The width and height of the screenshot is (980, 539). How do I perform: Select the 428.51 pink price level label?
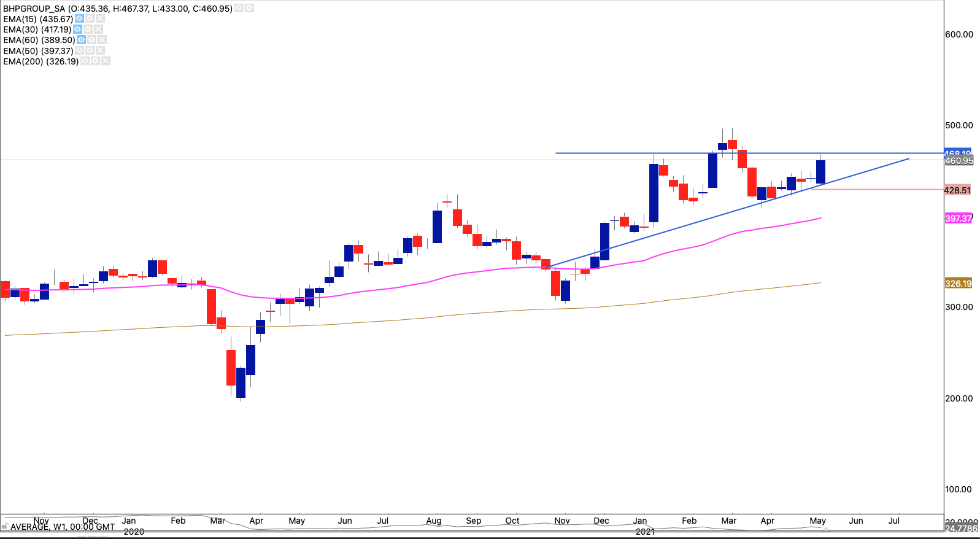(957, 190)
